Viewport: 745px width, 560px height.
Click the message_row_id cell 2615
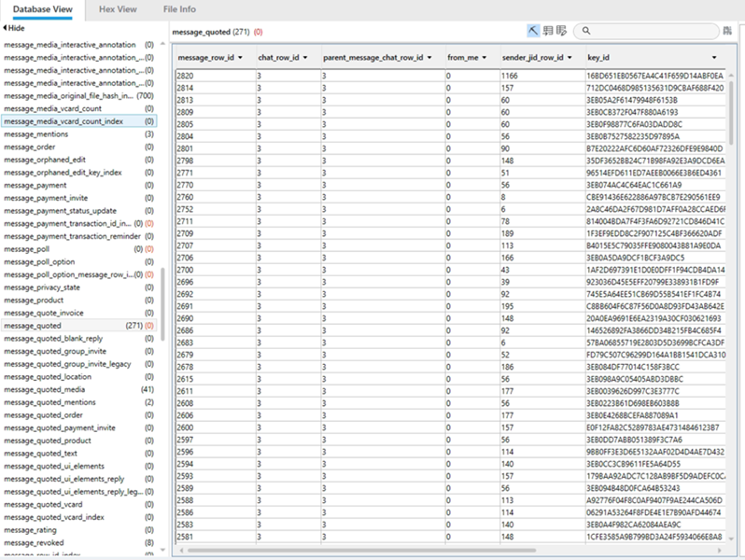[216, 379]
